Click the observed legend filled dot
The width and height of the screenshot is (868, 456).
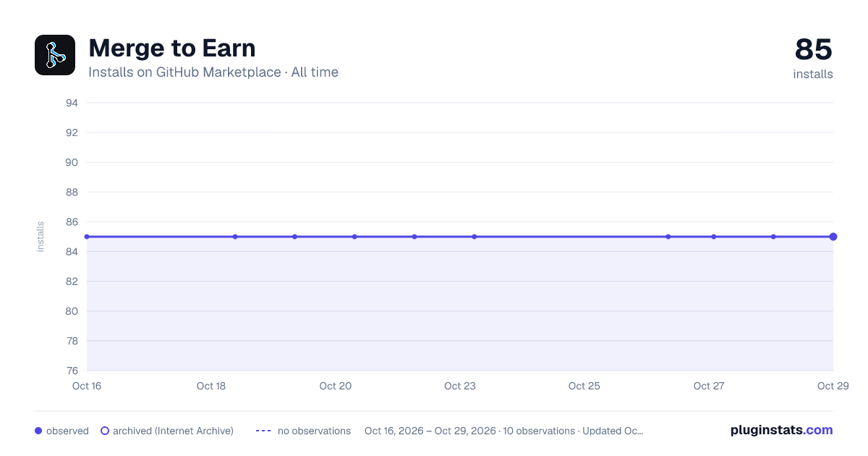click(x=38, y=431)
